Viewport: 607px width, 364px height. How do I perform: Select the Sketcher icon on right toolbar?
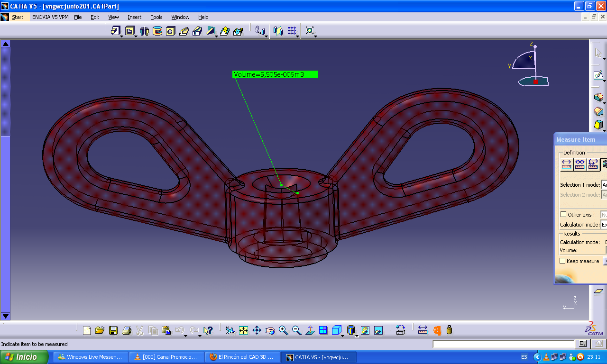(x=598, y=75)
